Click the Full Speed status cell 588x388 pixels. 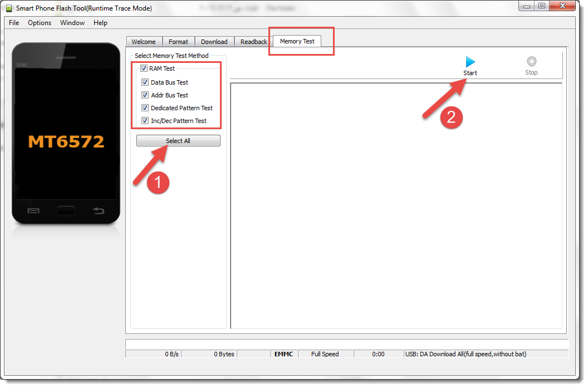coord(325,354)
